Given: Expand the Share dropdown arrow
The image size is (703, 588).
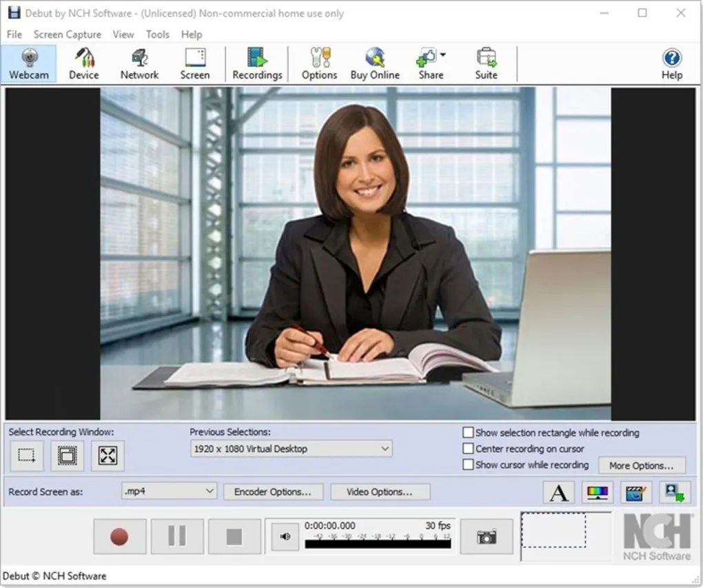Looking at the screenshot, I should (x=442, y=55).
